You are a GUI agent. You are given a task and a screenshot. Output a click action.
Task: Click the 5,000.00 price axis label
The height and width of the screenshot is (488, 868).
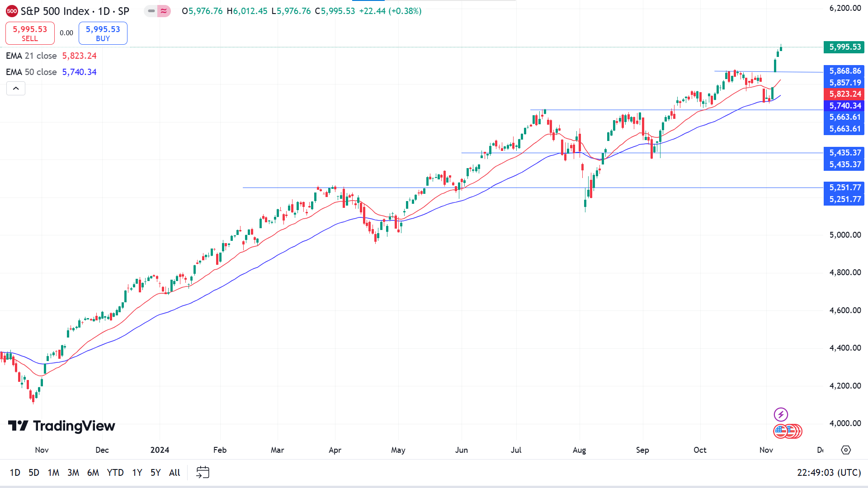tap(845, 235)
